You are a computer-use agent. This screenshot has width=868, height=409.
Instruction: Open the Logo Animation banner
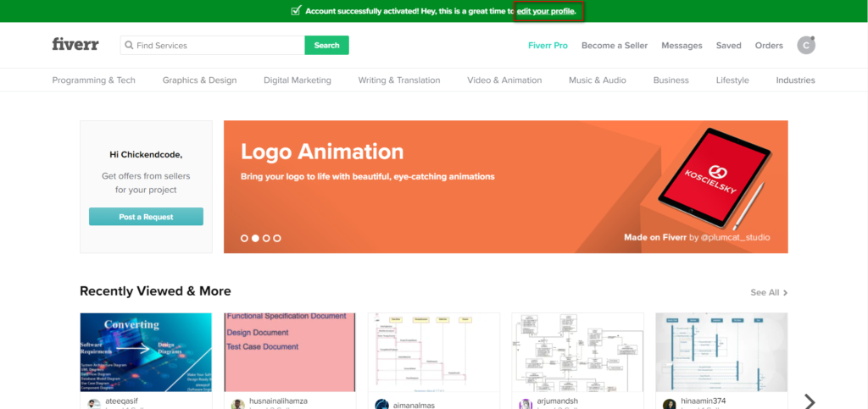coord(505,187)
